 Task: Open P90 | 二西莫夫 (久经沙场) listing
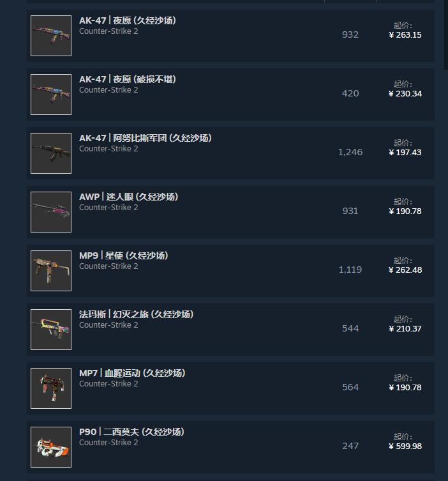tap(131, 432)
